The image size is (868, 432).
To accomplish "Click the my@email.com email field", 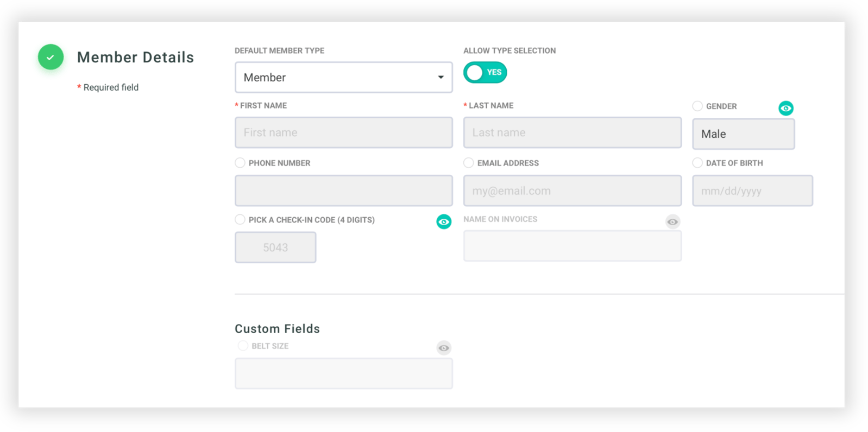I will [x=573, y=190].
